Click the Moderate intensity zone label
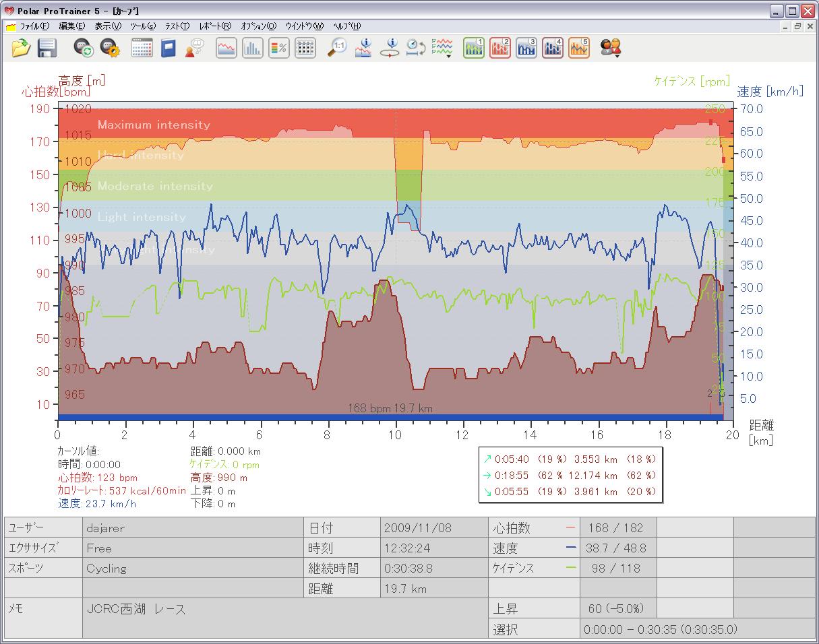Image resolution: width=819 pixels, height=644 pixels. 155,186
